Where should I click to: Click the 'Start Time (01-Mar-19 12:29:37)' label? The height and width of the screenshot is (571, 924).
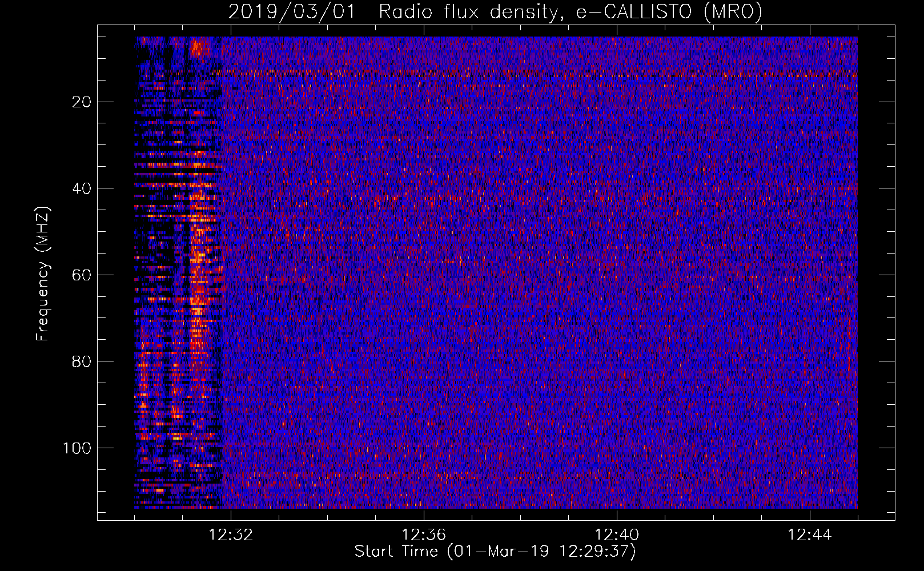coord(495,552)
